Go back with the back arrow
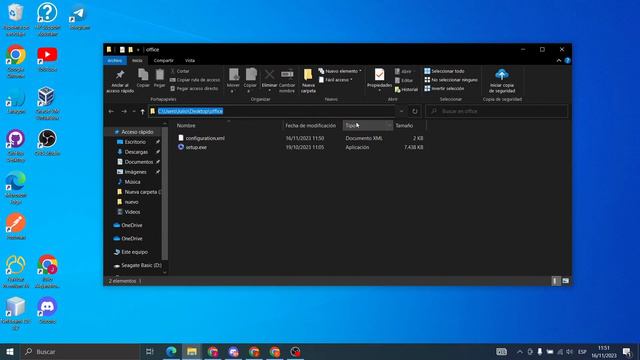 pyautogui.click(x=111, y=111)
